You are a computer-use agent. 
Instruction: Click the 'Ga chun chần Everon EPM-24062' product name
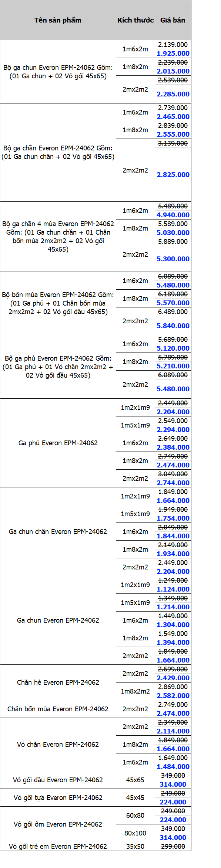pyautogui.click(x=58, y=531)
